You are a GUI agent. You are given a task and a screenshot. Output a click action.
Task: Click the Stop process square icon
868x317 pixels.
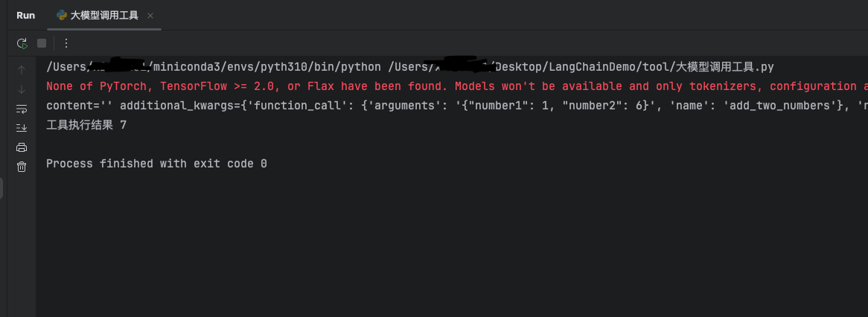(42, 43)
